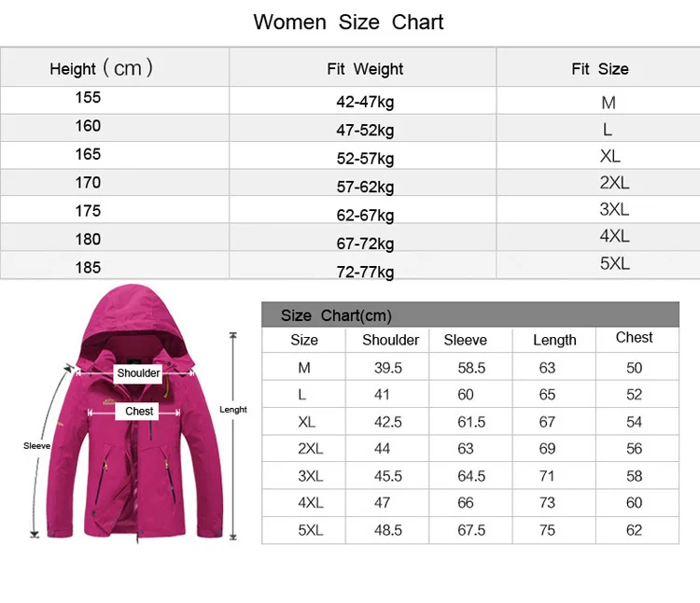
Task: Click the 67.5 sleeve value
Action: [x=471, y=530]
